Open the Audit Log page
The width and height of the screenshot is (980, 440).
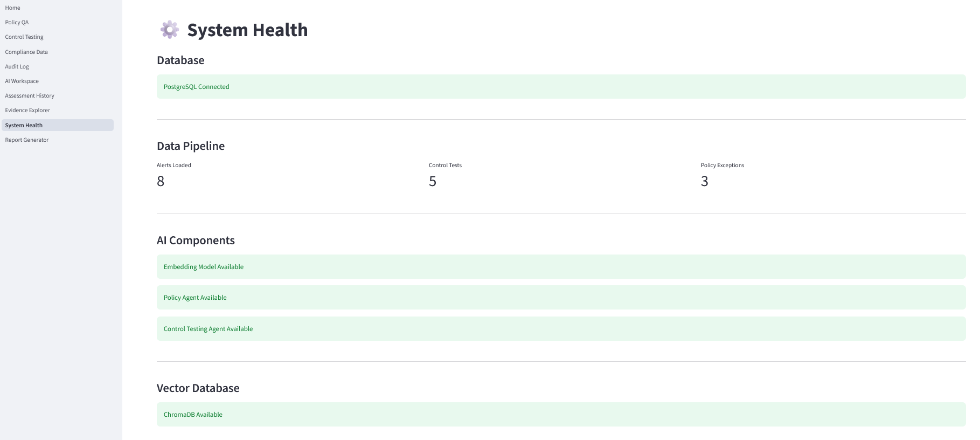point(17,66)
